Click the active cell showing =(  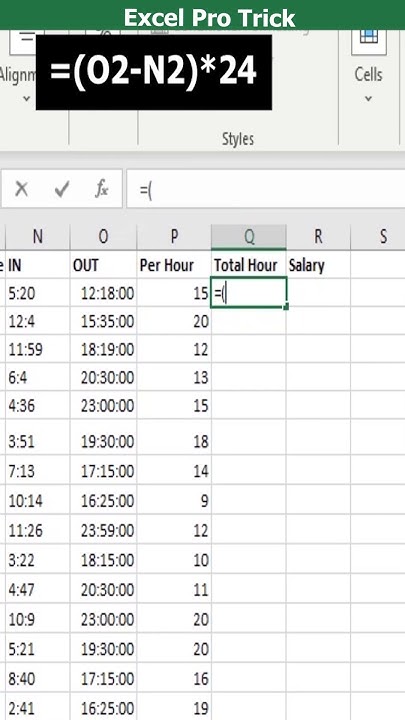coord(249,293)
